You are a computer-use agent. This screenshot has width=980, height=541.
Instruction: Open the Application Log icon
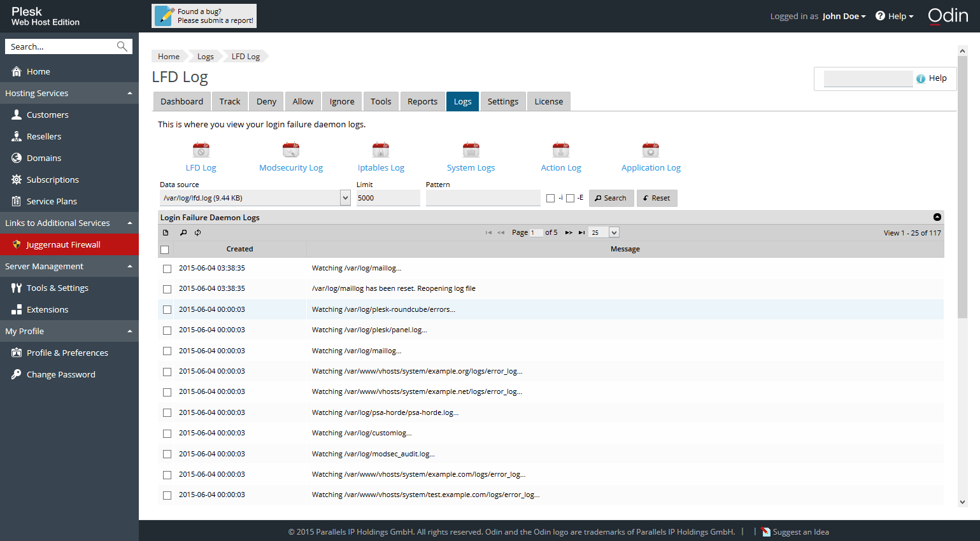pyautogui.click(x=651, y=150)
